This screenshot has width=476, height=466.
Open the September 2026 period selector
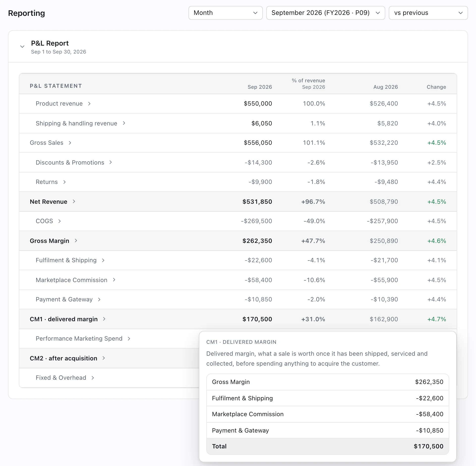point(326,13)
